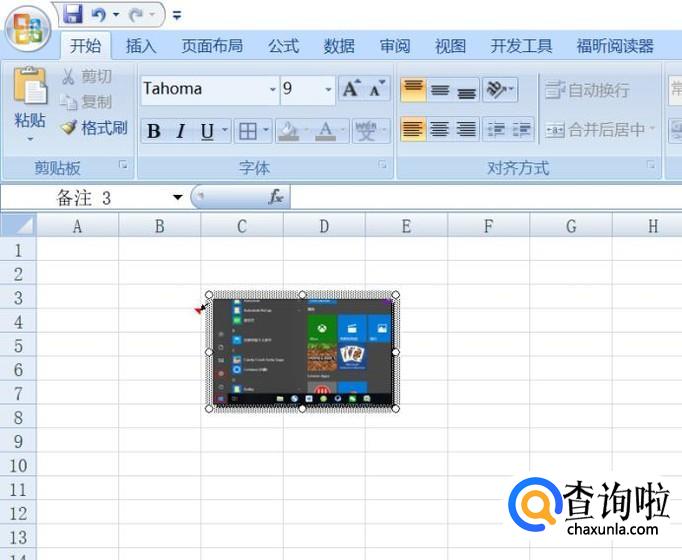Toggle align text right
Viewport: 682px width, 560px height.
(x=466, y=129)
